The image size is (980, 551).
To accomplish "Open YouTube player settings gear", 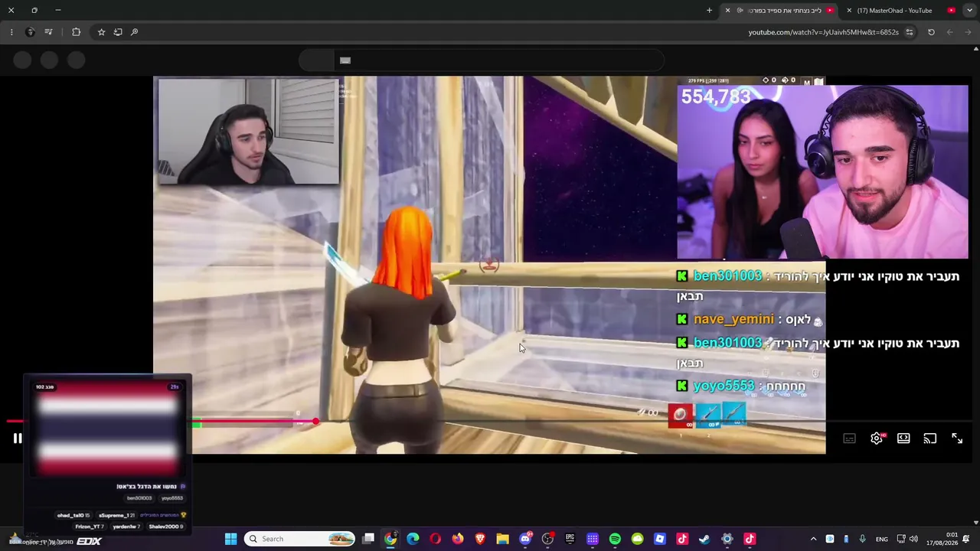I will pos(877,439).
